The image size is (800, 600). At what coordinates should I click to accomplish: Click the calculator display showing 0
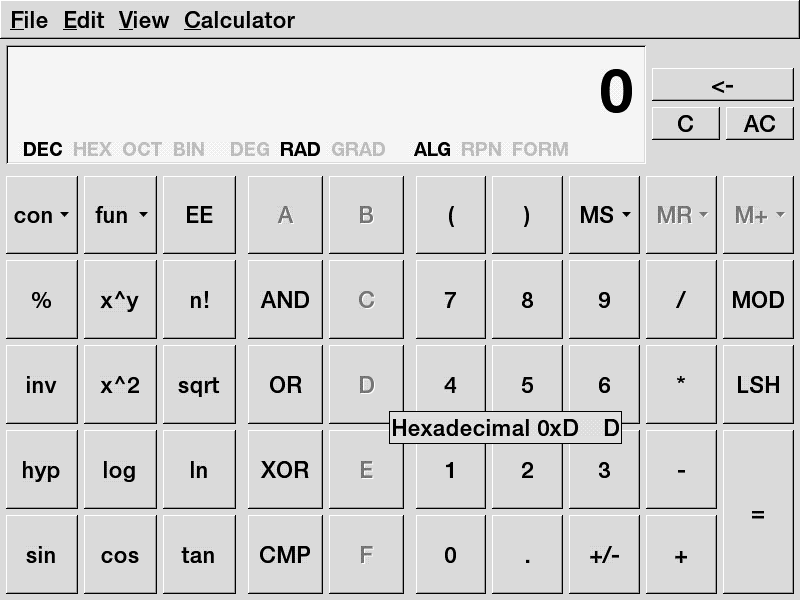pos(326,93)
